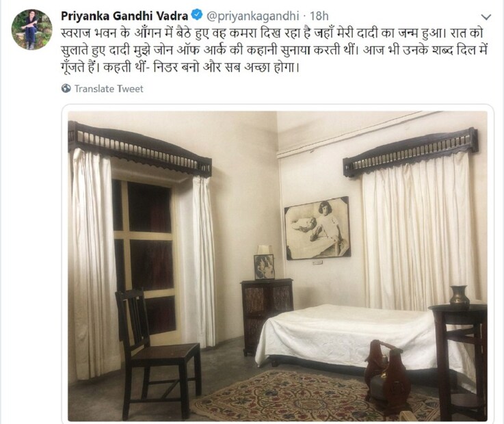
Task: Click the brass pot on the table
Action: coord(459,295)
